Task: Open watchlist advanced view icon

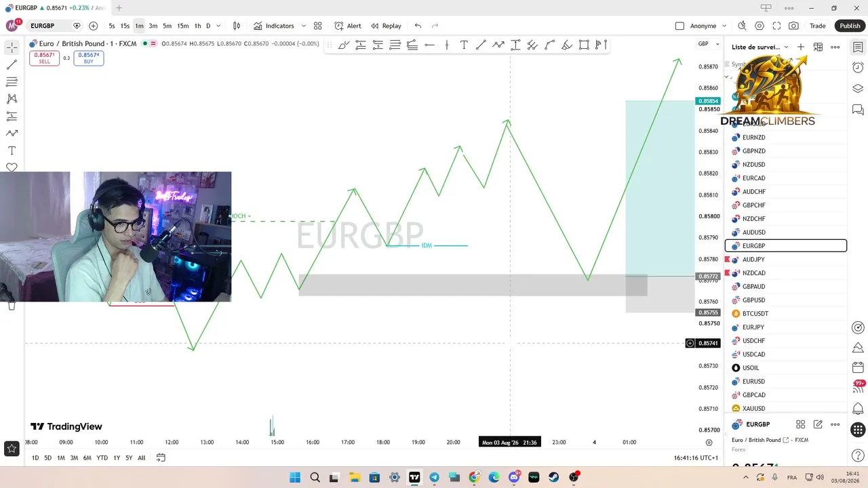Action: [x=818, y=47]
